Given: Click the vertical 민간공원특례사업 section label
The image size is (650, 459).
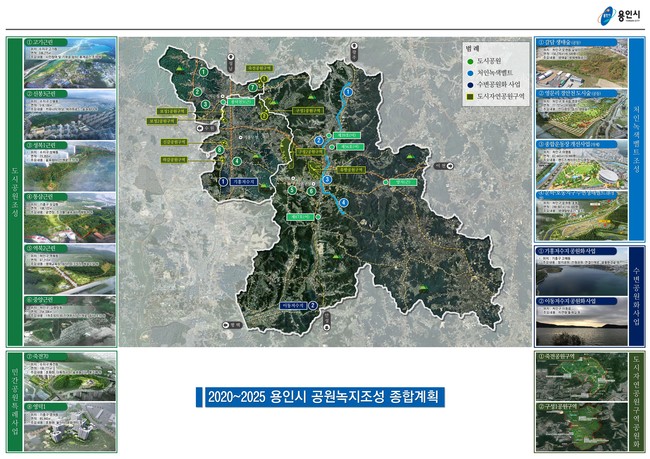Looking at the screenshot, I should point(15,401).
